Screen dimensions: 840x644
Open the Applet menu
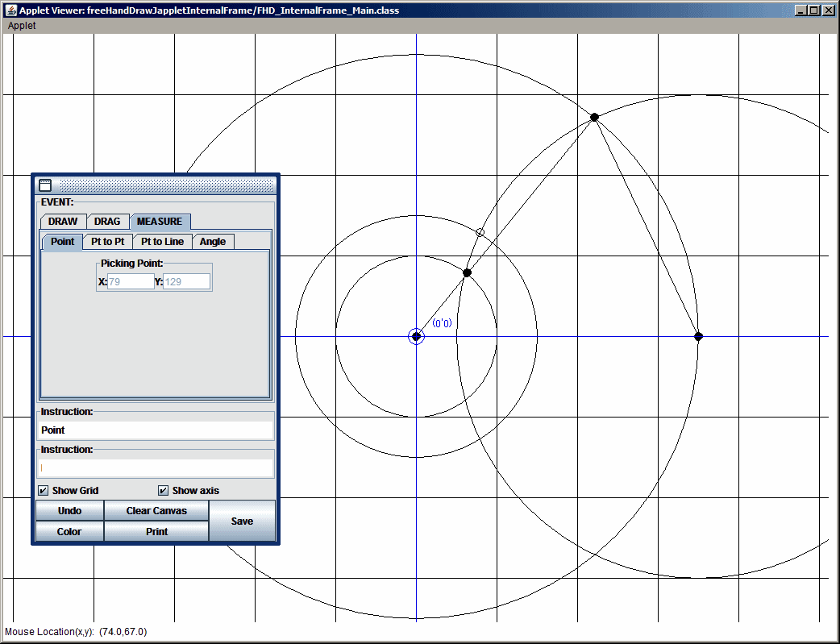pos(22,25)
